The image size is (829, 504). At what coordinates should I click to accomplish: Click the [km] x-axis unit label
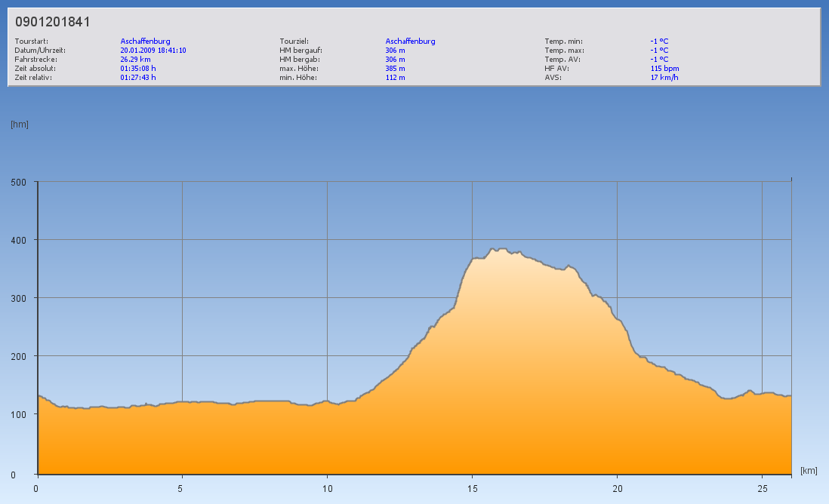[809, 470]
